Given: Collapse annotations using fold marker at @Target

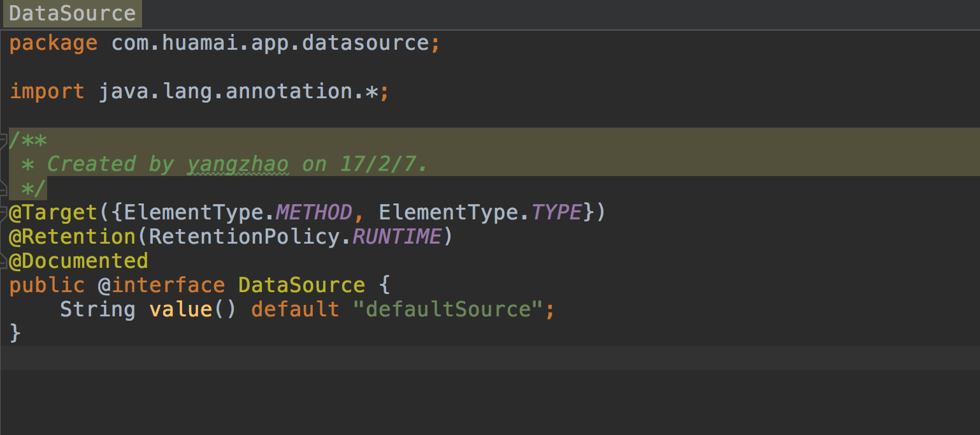Looking at the screenshot, I should (x=4, y=212).
